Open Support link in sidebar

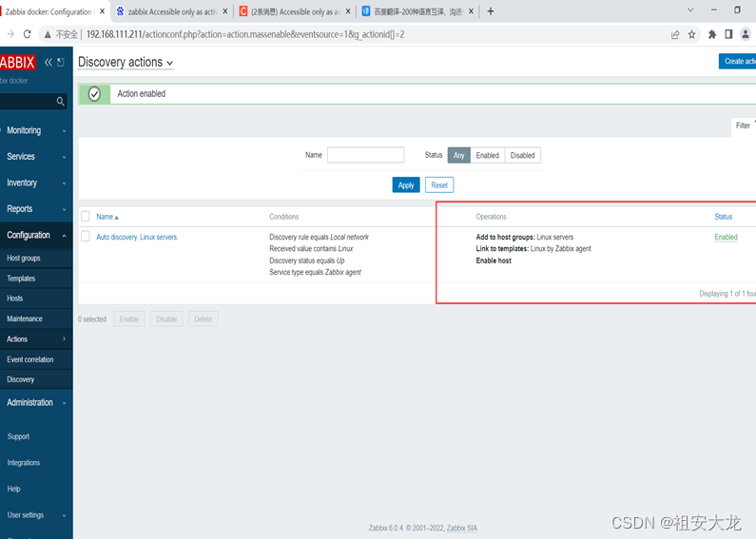pyautogui.click(x=18, y=436)
